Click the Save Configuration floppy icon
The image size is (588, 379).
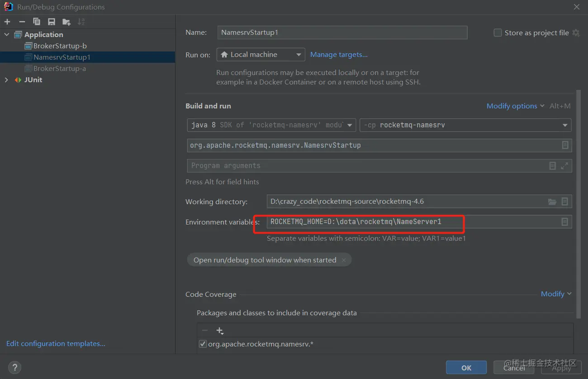52,22
